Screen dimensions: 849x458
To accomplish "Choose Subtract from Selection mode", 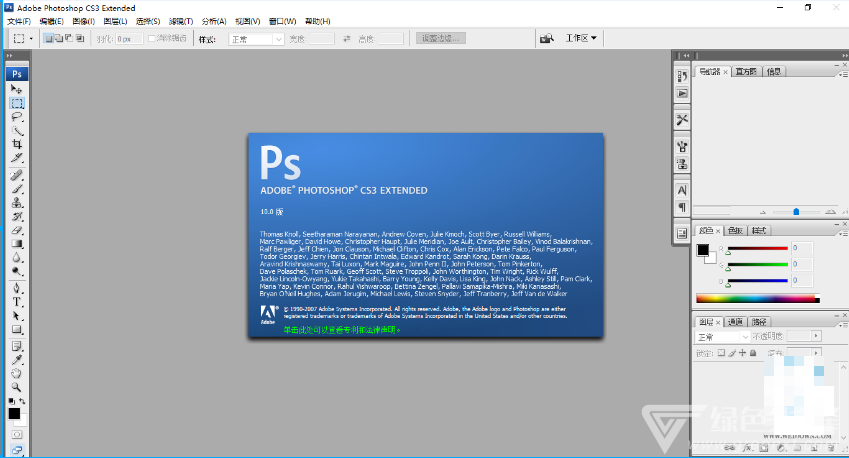I will coord(69,38).
